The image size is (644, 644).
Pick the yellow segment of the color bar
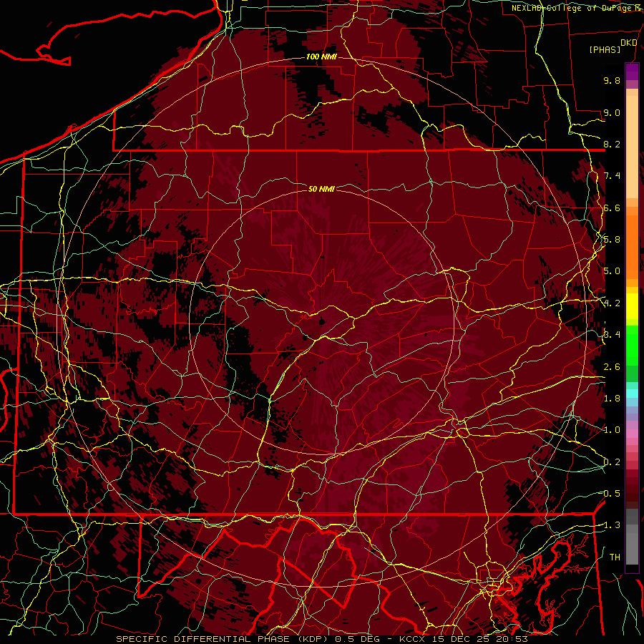click(632, 306)
